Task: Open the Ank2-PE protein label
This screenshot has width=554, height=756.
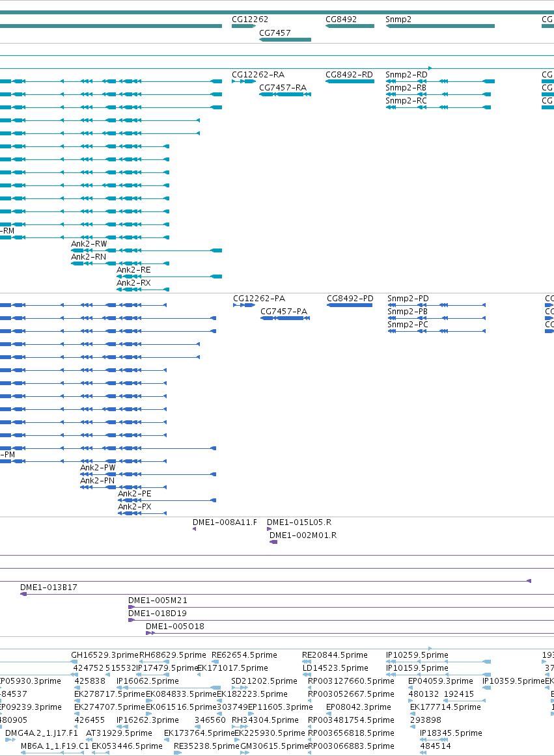Action: (x=135, y=494)
